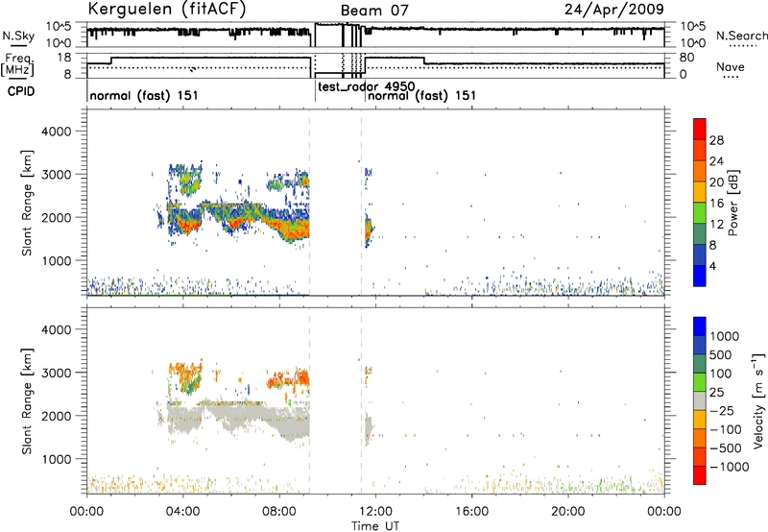Image resolution: width=768 pixels, height=532 pixels.
Task: Pick the red top segment of power colorbar
Action: tap(700, 129)
